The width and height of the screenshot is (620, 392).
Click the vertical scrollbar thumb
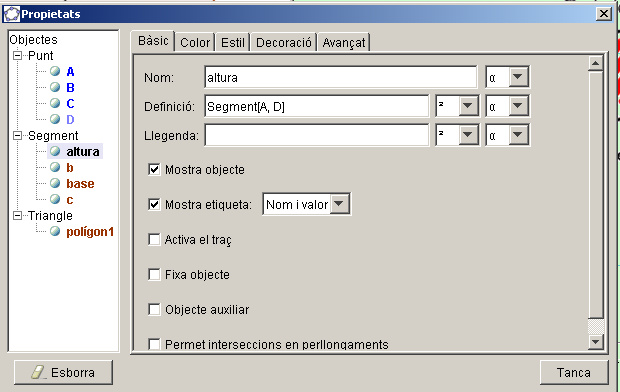click(595, 194)
